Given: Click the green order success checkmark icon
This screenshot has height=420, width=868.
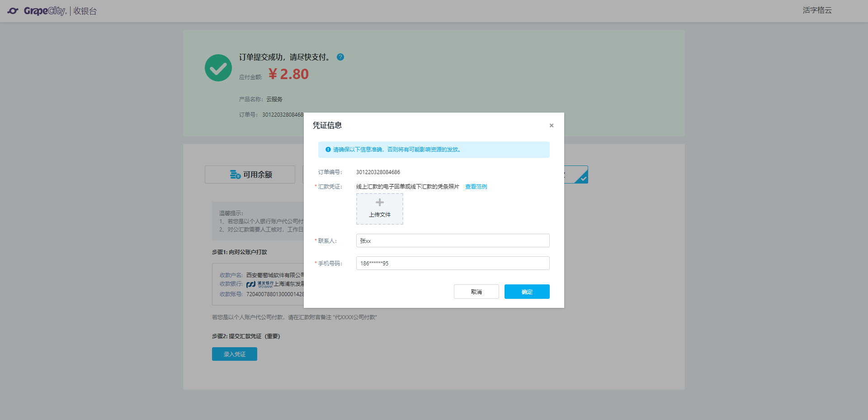Looking at the screenshot, I should pyautogui.click(x=218, y=68).
